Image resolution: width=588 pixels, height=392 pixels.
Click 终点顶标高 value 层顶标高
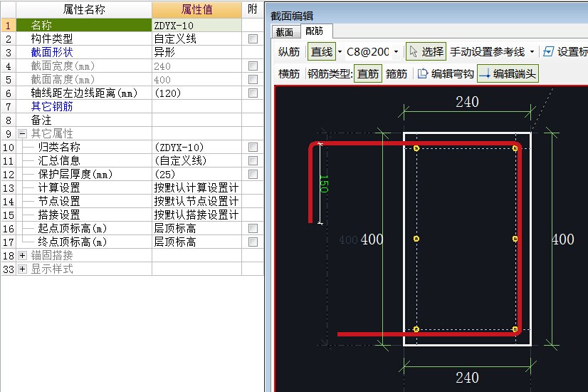click(196, 242)
